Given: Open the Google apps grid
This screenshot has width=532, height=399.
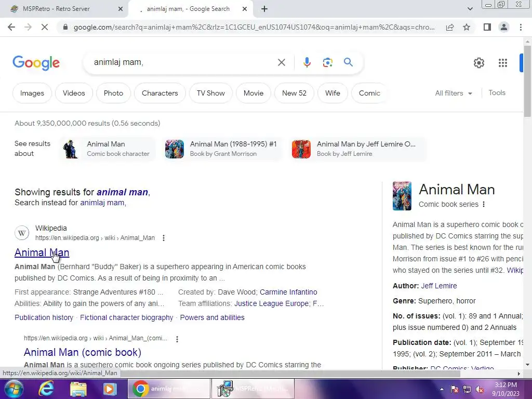Looking at the screenshot, I should [x=503, y=63].
